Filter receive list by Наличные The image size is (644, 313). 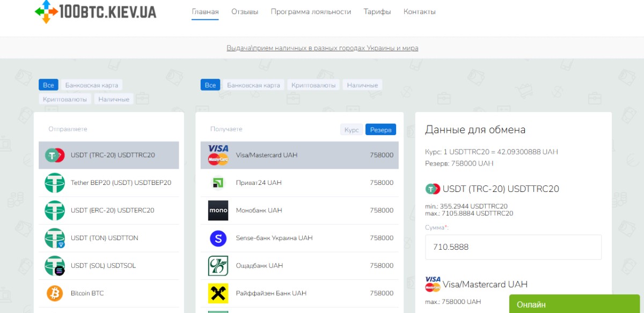click(x=362, y=85)
